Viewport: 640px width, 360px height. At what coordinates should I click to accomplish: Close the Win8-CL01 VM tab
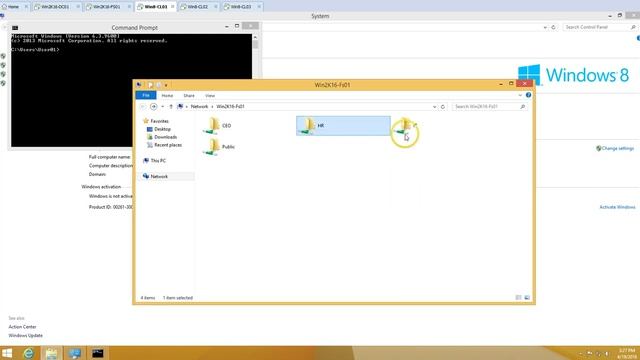(x=173, y=7)
